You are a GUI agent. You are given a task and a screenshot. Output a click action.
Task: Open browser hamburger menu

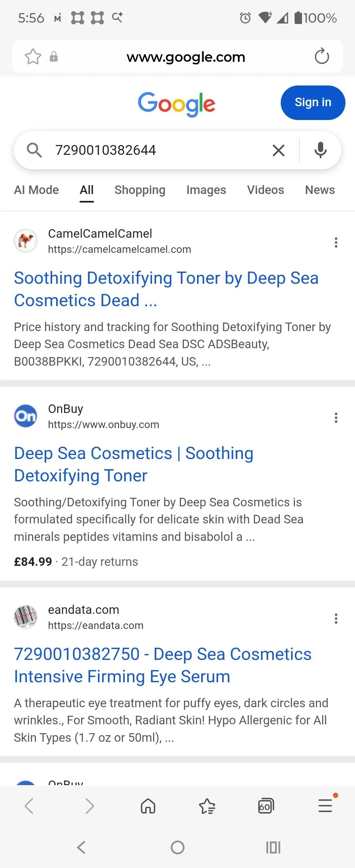click(325, 806)
